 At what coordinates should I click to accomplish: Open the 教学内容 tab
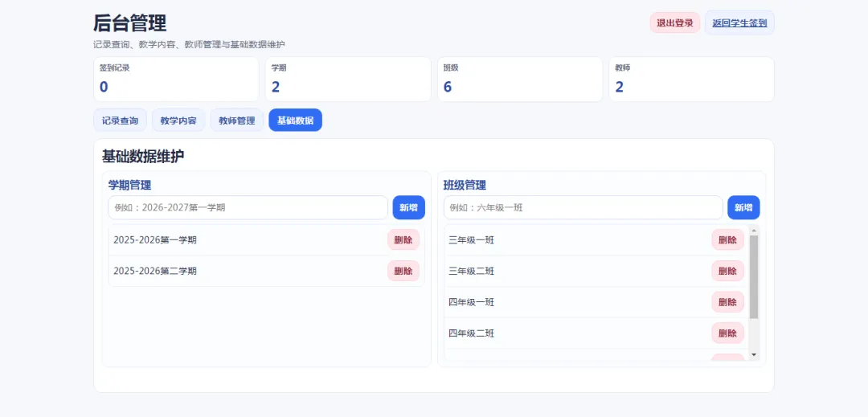point(178,120)
